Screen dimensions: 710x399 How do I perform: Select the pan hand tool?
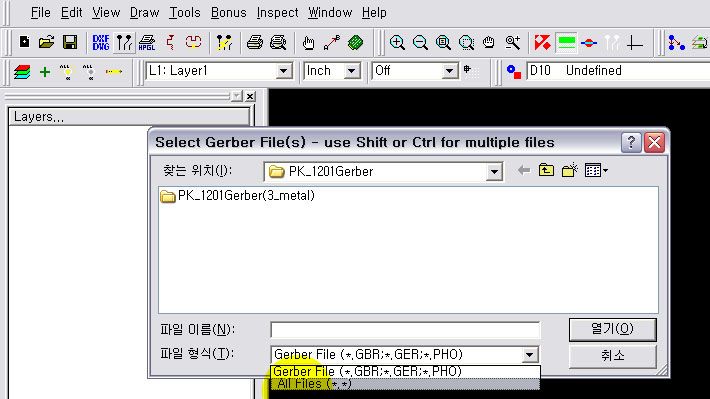[x=489, y=43]
